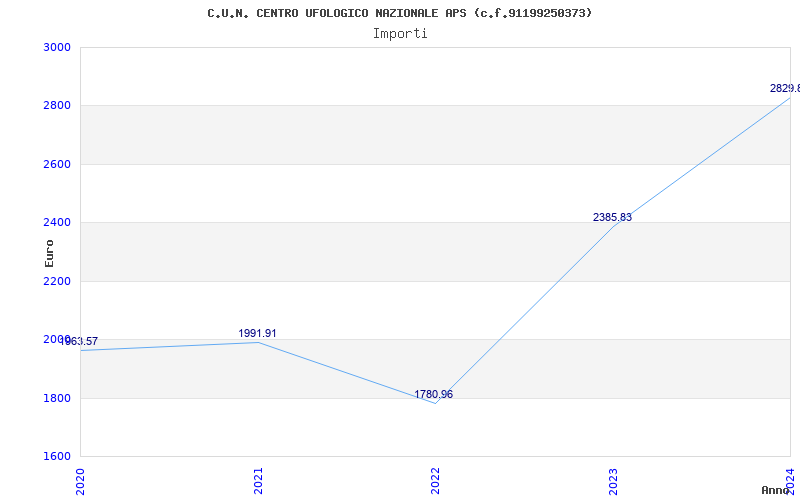Viewport: 800px width, 500px height.
Task: Click the chart title C.U.N. CENTRO UFOLOGICO NAZIONALE
Action: (399, 13)
